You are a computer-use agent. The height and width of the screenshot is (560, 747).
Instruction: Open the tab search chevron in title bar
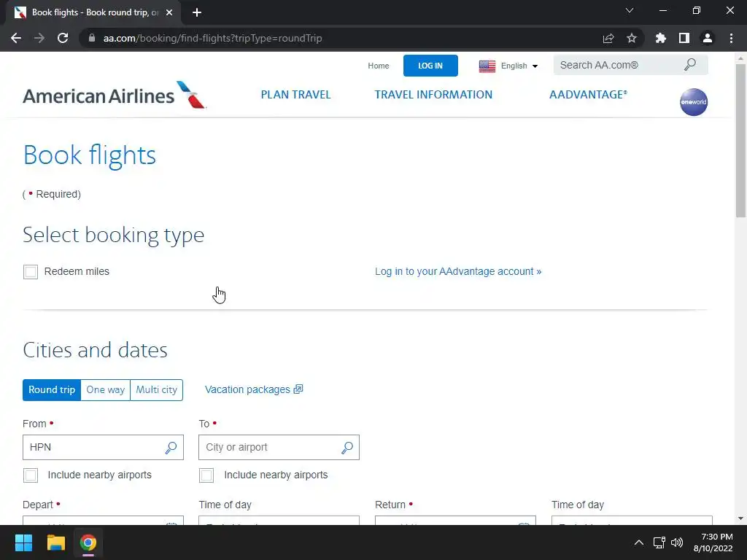click(x=630, y=10)
